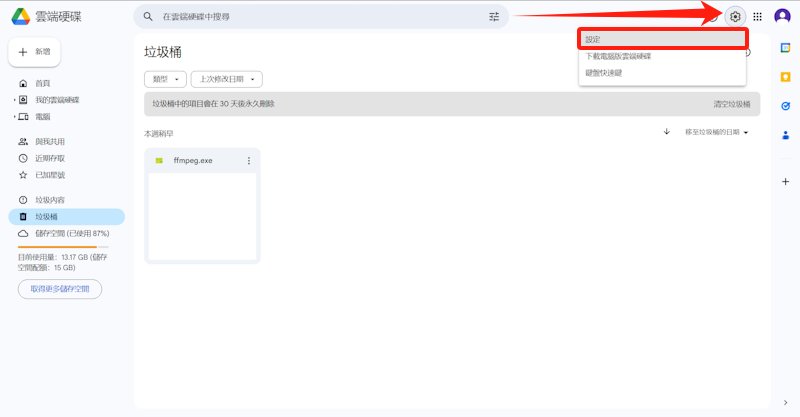Click the plus icon to get add-ons
The width and height of the screenshot is (800, 417).
click(x=786, y=182)
